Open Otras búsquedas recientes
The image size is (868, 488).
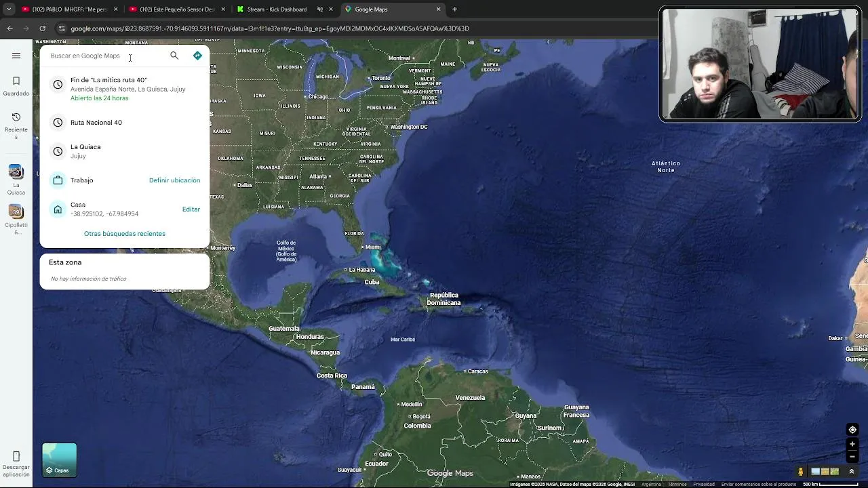coord(125,234)
